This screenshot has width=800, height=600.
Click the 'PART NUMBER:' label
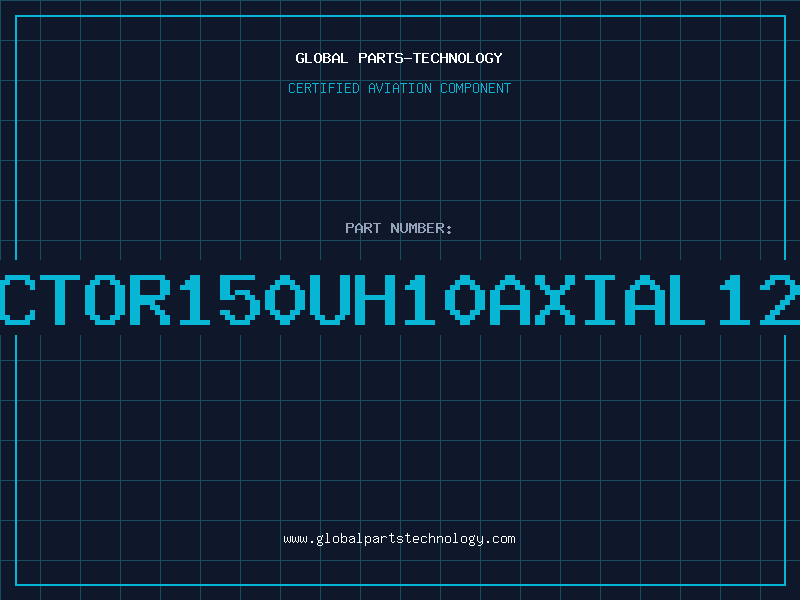click(x=399, y=228)
